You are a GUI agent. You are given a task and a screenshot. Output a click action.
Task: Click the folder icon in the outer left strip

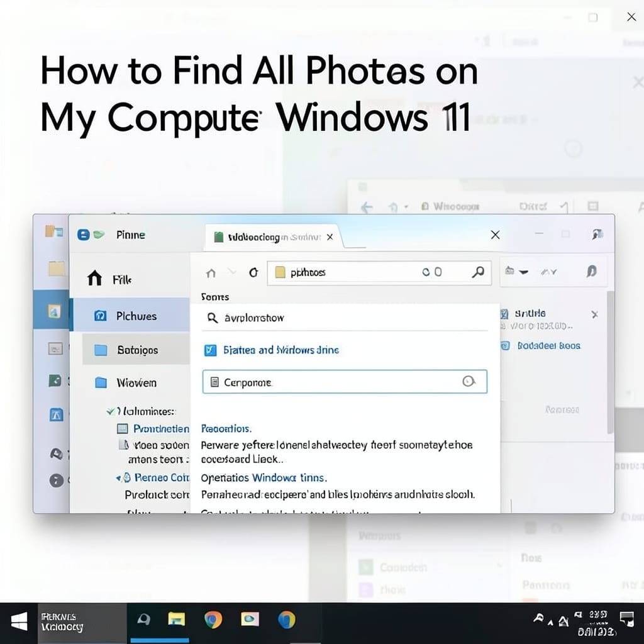tap(56, 269)
